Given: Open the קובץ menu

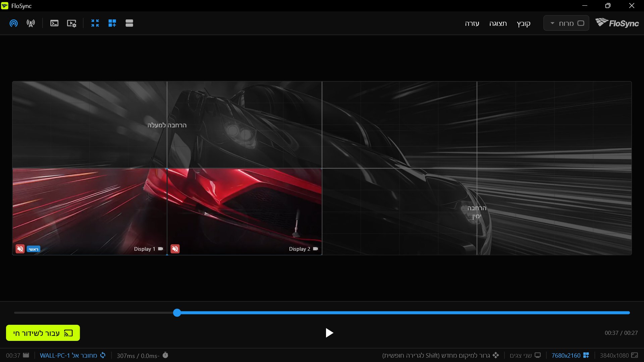Looking at the screenshot, I should pos(524,23).
